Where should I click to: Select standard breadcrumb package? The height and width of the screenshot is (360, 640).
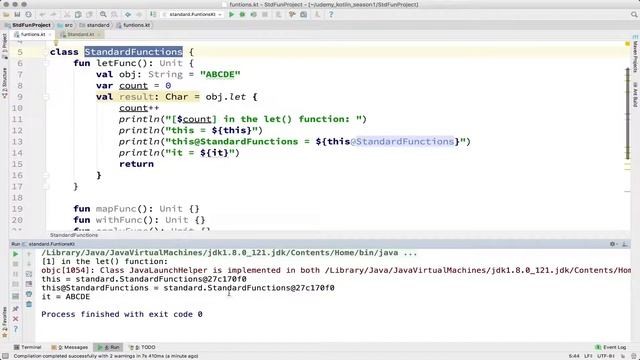pyautogui.click(x=95, y=25)
